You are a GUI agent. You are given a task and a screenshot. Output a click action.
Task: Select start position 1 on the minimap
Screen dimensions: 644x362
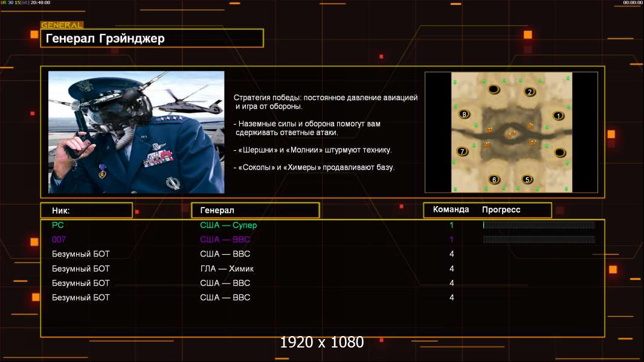(x=558, y=116)
